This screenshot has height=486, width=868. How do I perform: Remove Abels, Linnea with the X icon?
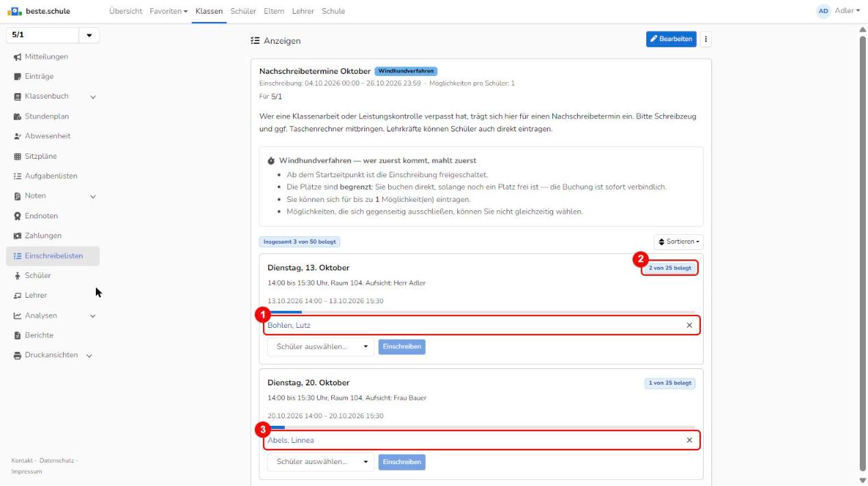[689, 440]
